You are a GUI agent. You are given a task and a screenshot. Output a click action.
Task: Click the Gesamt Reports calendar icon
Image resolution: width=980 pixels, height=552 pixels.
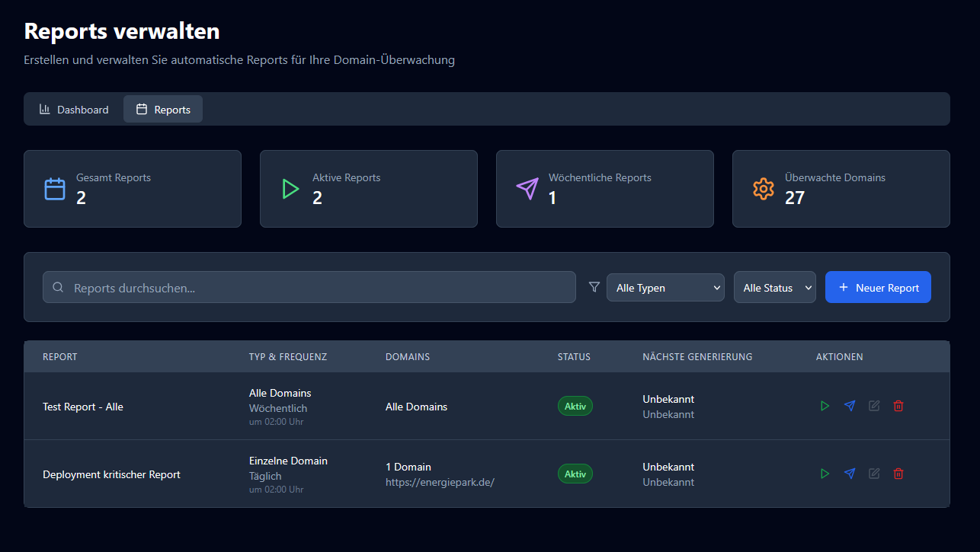55,189
